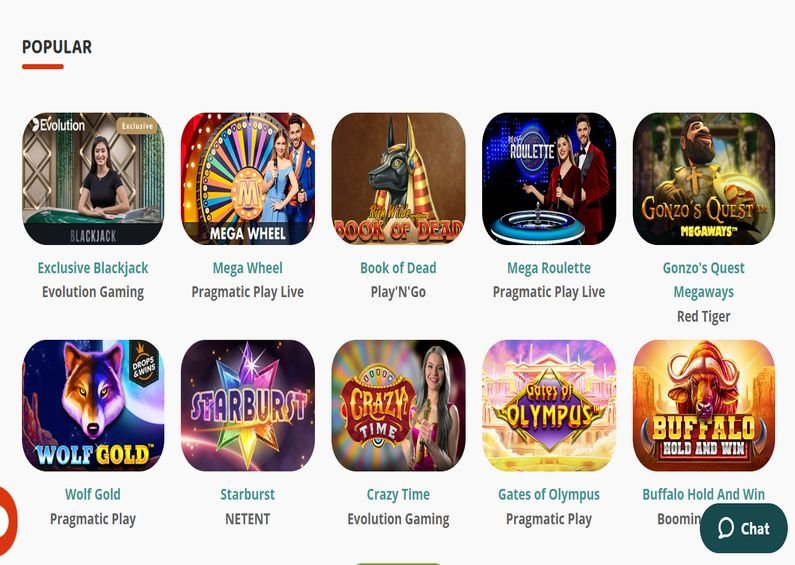Open the Mega Wheel game thumbnail
795x565 pixels.
click(x=247, y=179)
